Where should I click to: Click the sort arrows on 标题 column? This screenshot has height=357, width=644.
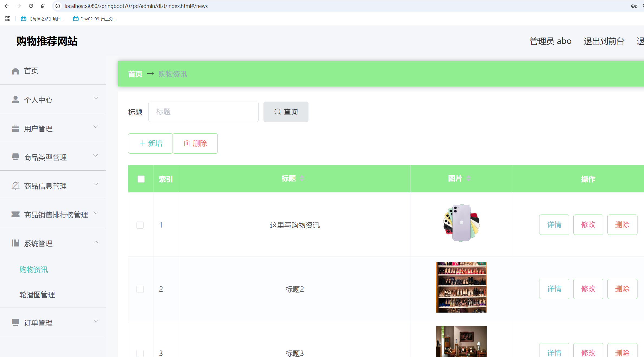click(x=302, y=178)
